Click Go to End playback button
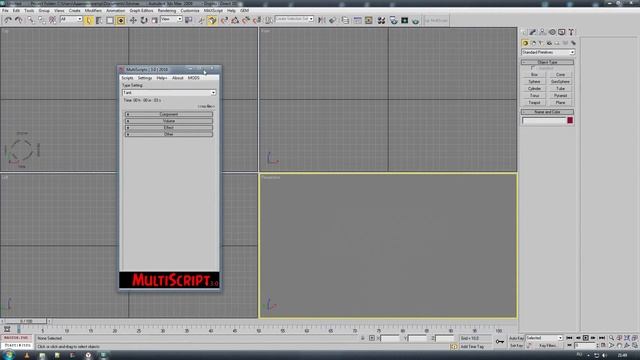640x360 pixels. click(x=602, y=338)
